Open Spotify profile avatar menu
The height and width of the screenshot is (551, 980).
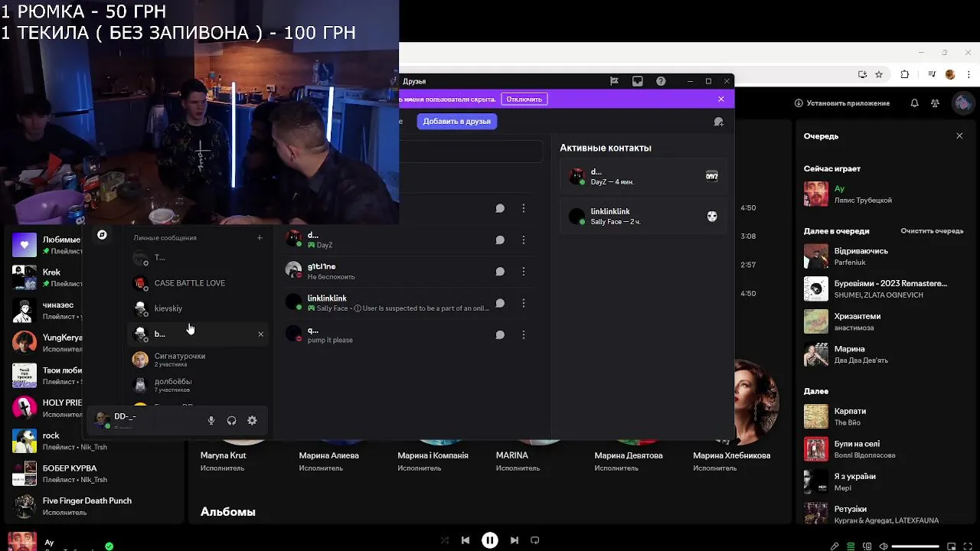coord(962,103)
